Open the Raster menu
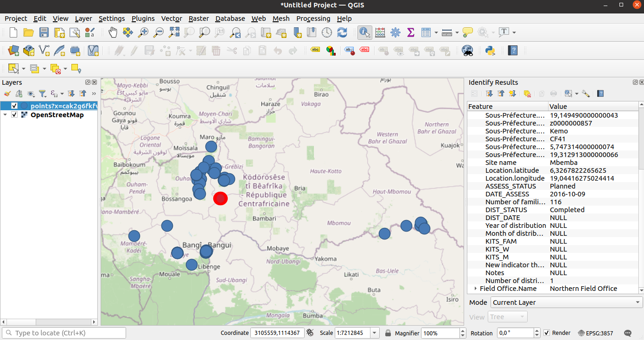The image size is (644, 340). click(198, 19)
